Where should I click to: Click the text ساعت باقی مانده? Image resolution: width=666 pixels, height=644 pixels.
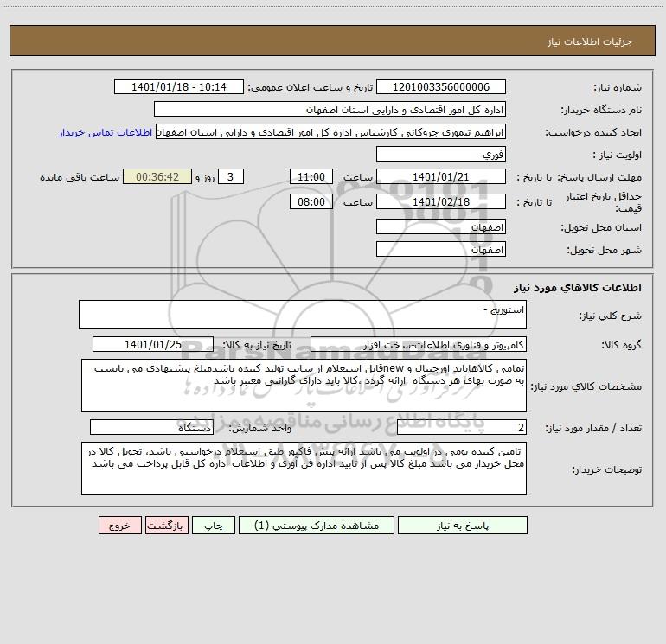pos(80,177)
